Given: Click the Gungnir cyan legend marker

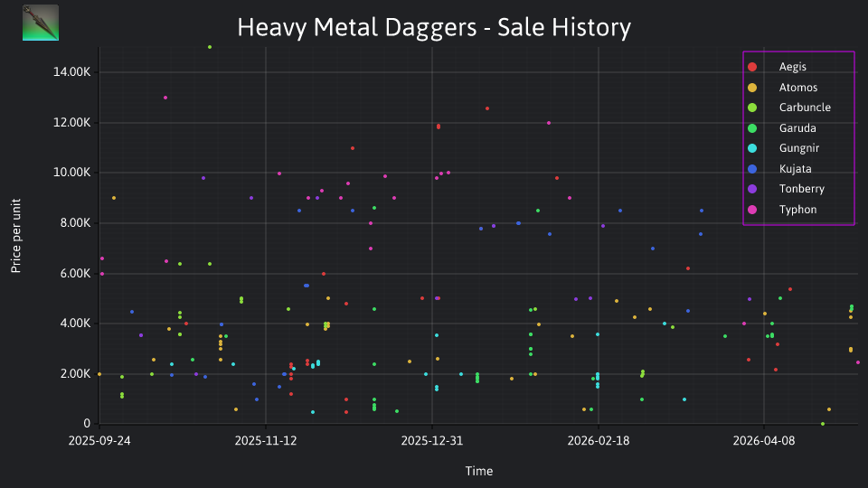Looking at the screenshot, I should click(752, 148).
